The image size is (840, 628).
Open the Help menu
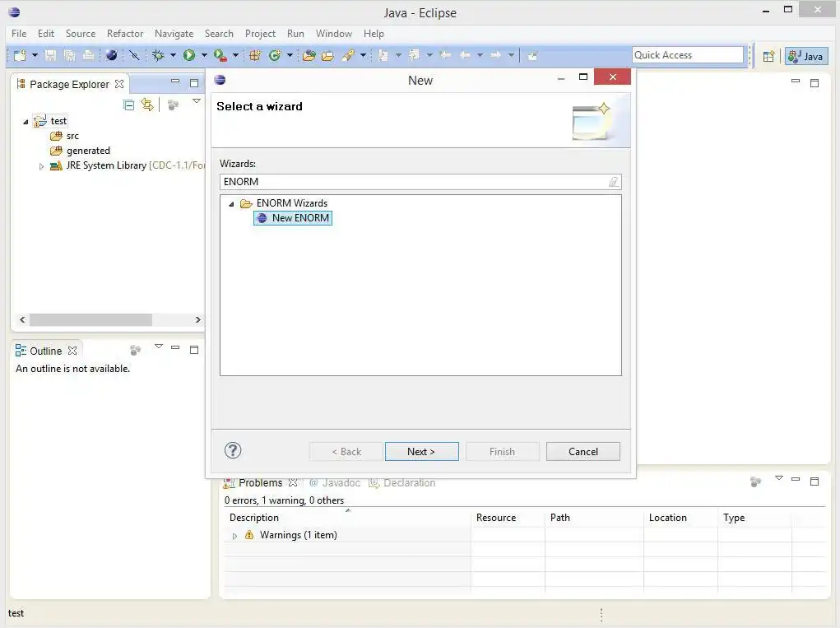tap(374, 33)
